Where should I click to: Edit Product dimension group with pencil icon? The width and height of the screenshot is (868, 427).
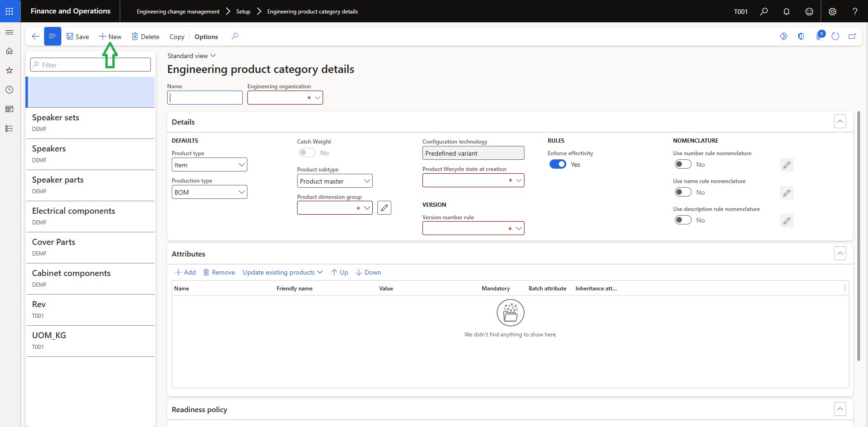click(384, 207)
